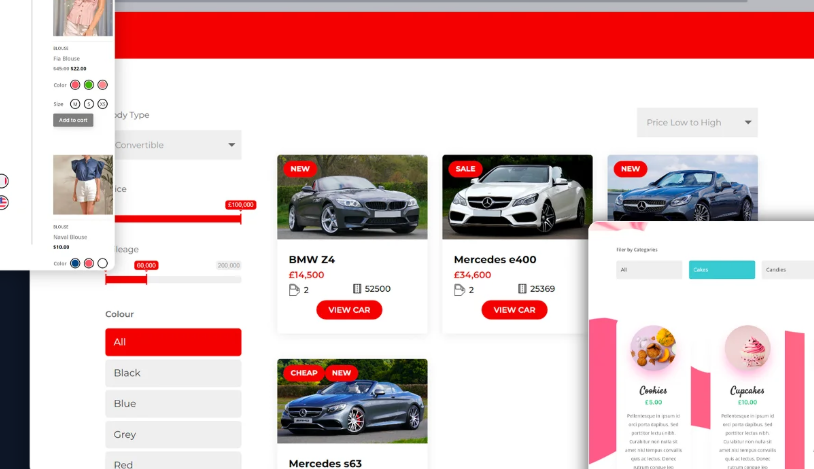The image size is (814, 469).
Task: Click VIEW CAR for Mercedes e400
Action: [514, 310]
